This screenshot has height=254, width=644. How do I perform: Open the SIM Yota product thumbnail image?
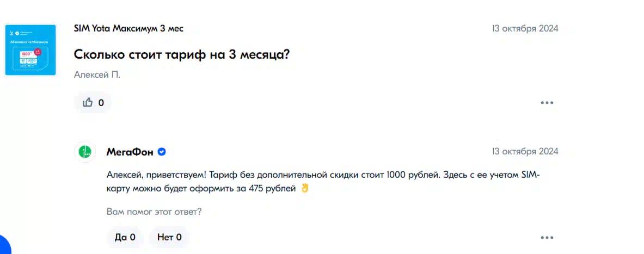[x=30, y=50]
